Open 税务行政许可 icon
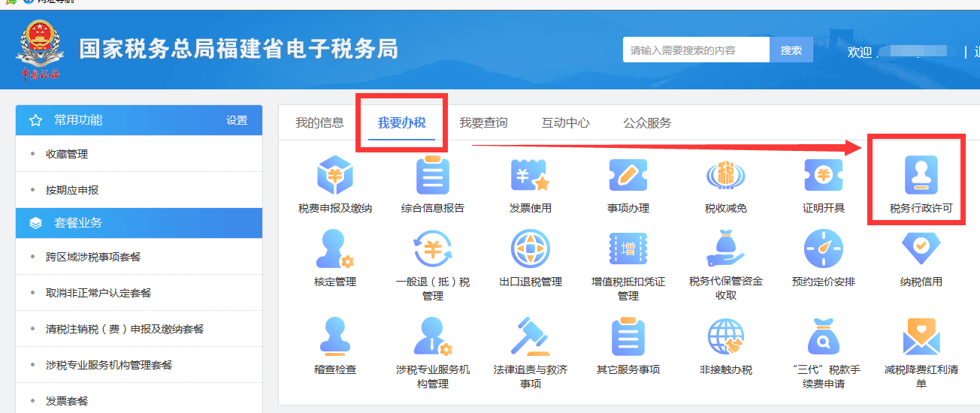The height and width of the screenshot is (413, 980). [x=921, y=176]
